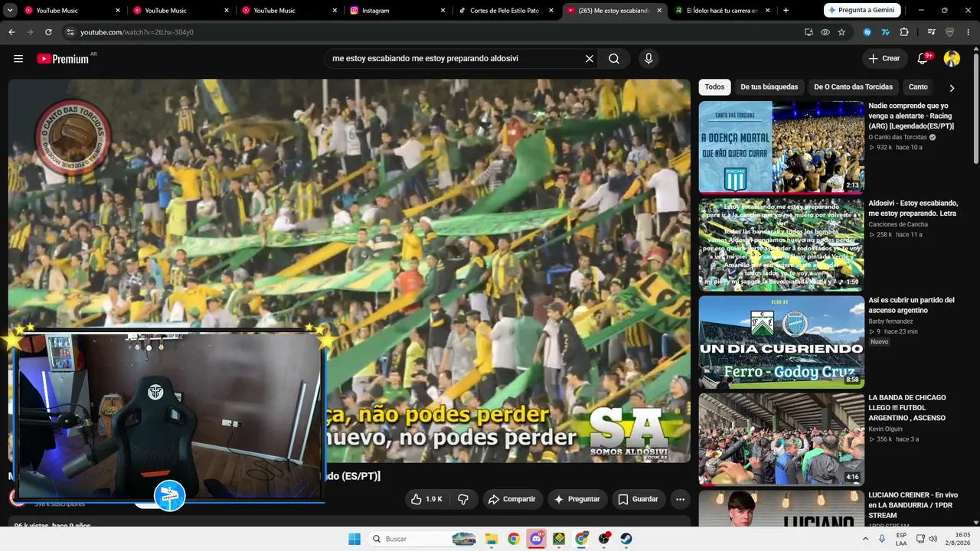Open Steam from the taskbar
Viewport: 980px width, 551px height.
(x=626, y=539)
